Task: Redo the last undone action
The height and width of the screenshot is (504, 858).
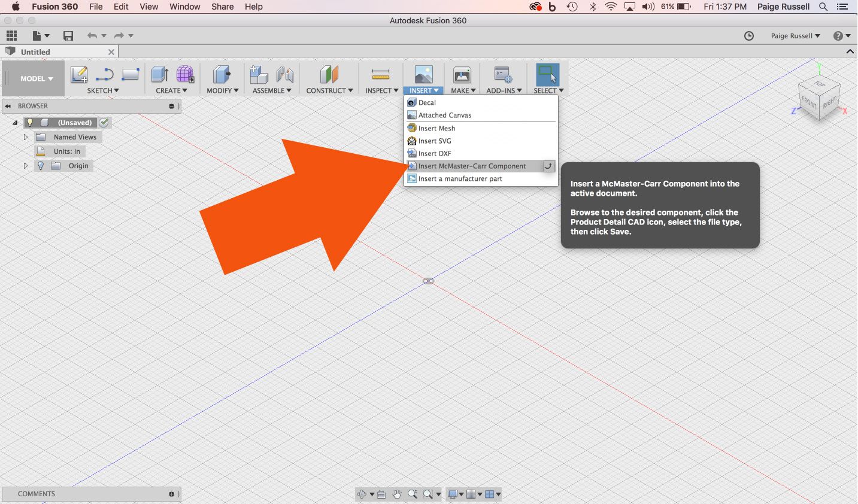Action: pos(119,36)
